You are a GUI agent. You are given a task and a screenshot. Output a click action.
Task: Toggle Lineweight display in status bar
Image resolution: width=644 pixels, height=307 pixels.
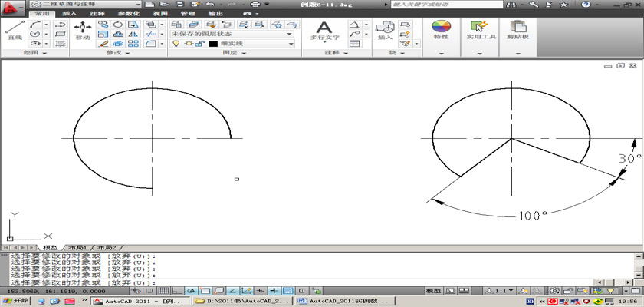click(x=274, y=291)
